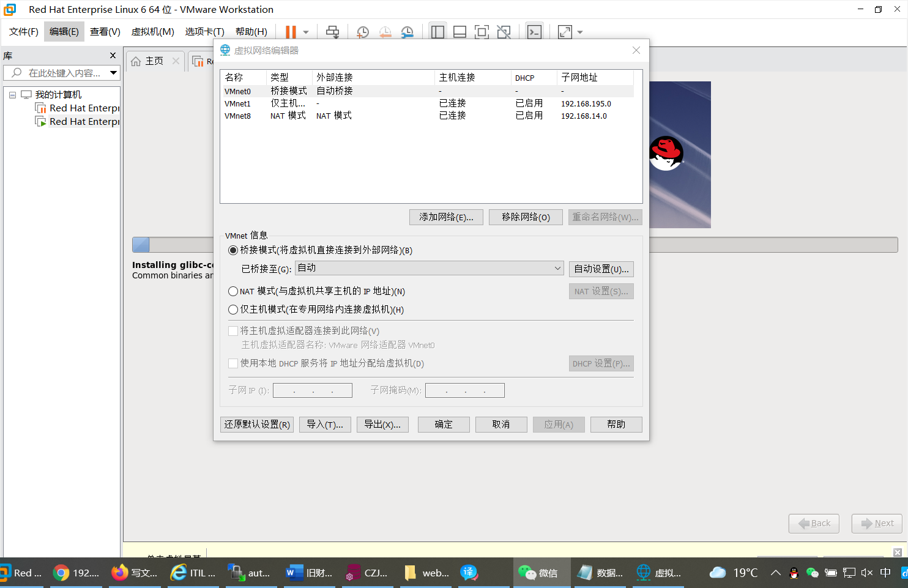Open the console view toolbar icon
This screenshot has width=908, height=588.
[534, 32]
